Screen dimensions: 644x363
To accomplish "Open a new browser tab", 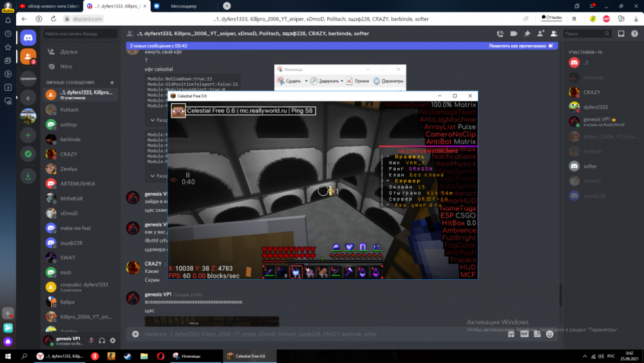I will pos(227,6).
